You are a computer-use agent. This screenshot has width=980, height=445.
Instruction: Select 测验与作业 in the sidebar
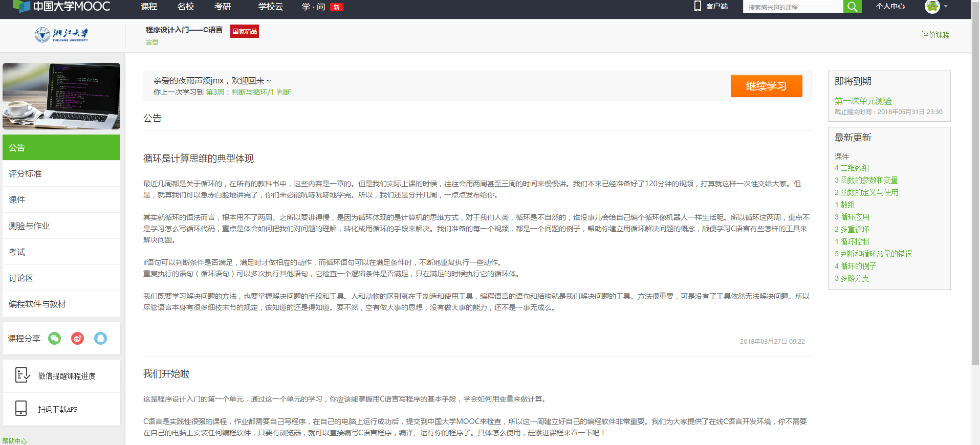[x=61, y=226]
